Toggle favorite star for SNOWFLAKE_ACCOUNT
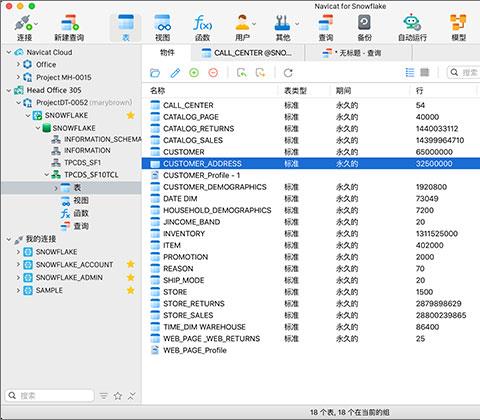Viewport: 480px width, 420px height. click(131, 264)
